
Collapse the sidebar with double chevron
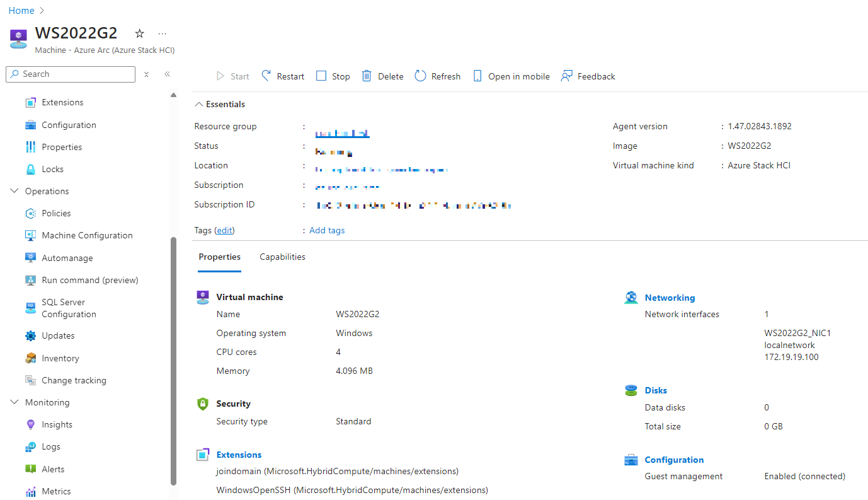[167, 74]
